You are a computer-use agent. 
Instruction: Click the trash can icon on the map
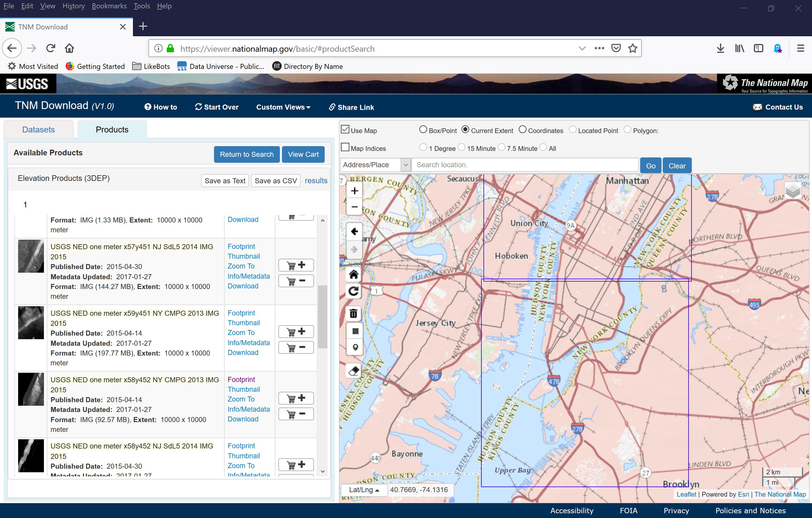(x=353, y=313)
